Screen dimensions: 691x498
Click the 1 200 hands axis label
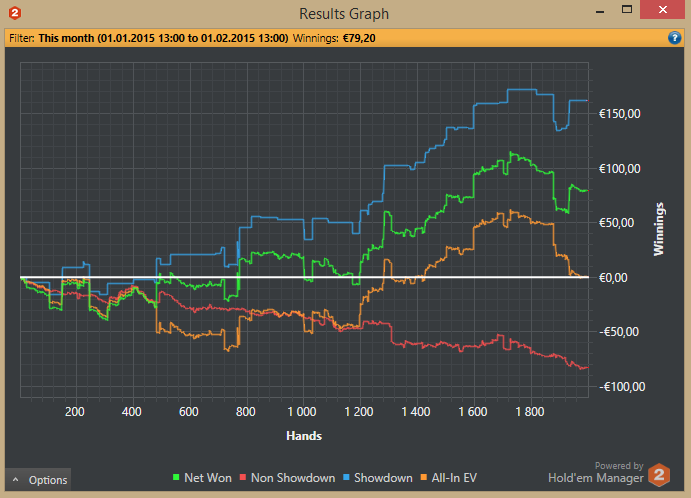pos(359,412)
